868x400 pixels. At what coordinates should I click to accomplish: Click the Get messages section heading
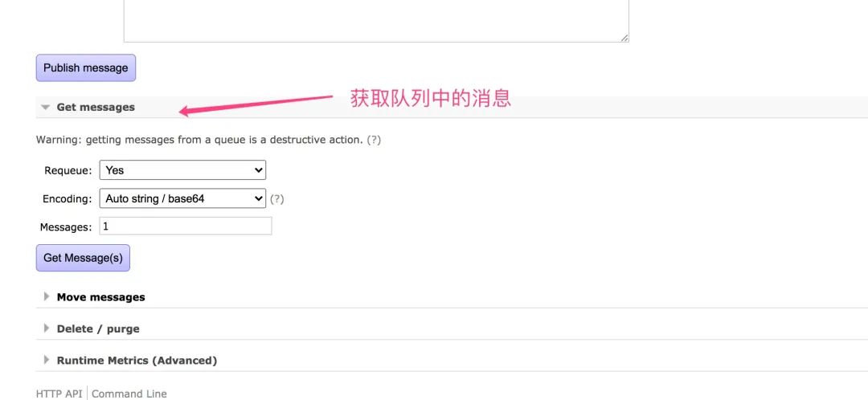click(96, 107)
